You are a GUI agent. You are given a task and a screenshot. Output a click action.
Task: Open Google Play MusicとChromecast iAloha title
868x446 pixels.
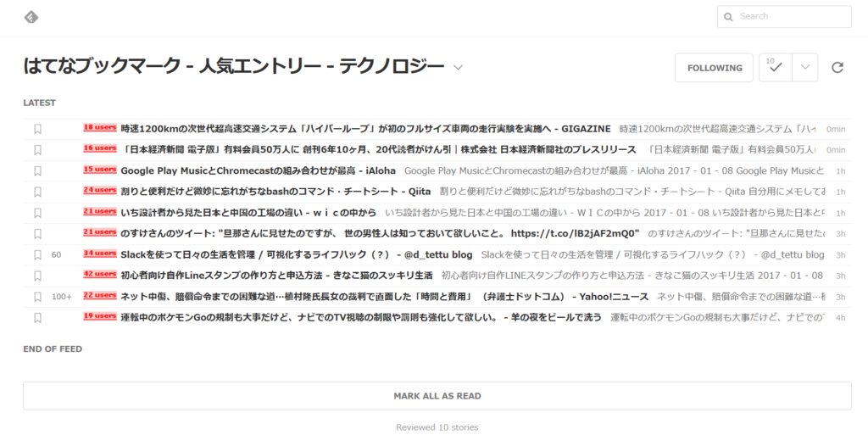(258, 171)
